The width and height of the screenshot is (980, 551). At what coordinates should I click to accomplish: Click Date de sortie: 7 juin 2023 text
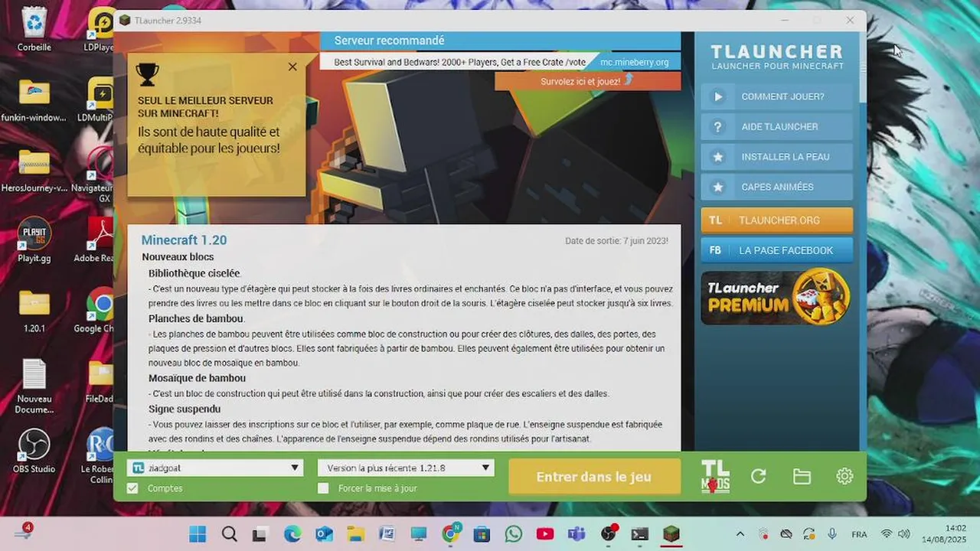pos(616,241)
